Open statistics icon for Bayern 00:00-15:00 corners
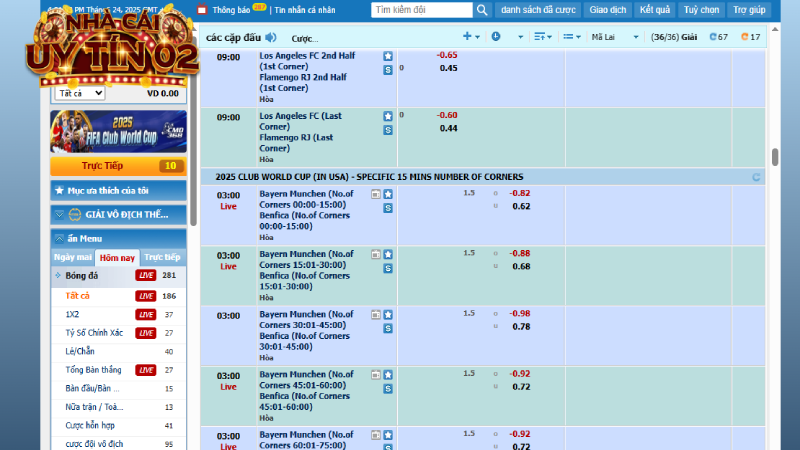The height and width of the screenshot is (450, 800). click(376, 195)
